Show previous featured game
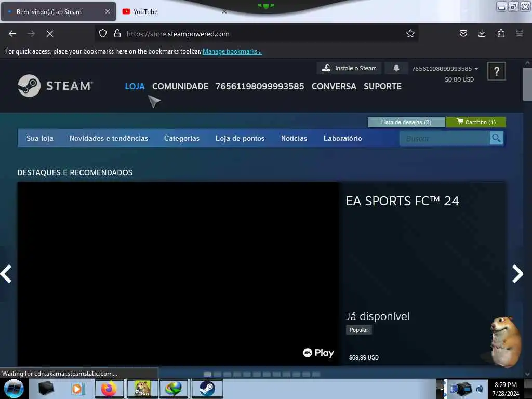The image size is (532, 399). tap(6, 274)
